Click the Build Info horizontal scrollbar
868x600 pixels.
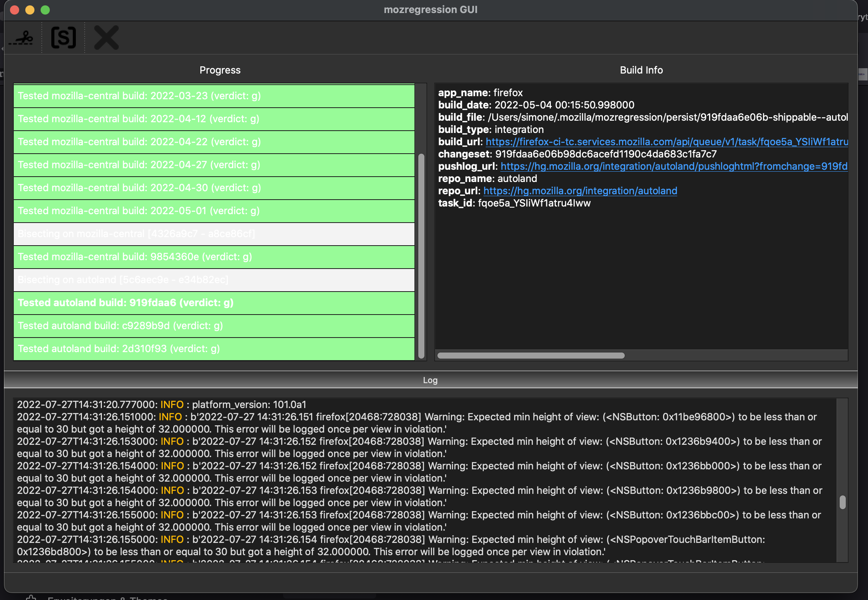pyautogui.click(x=531, y=356)
